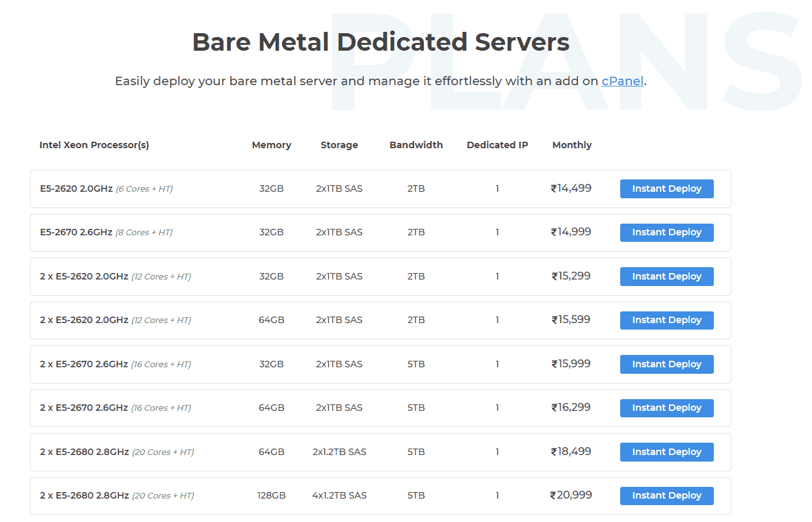812x522 pixels.
Task: Deploy the ₹15,599 dual E5-2620 server
Action: [x=666, y=320]
